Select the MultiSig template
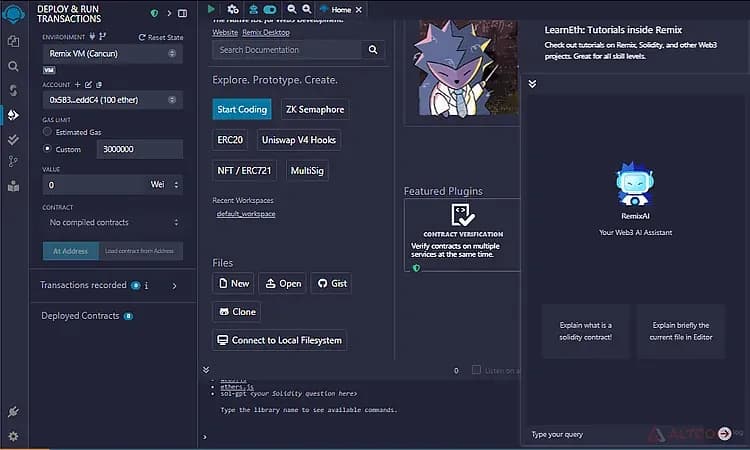The height and width of the screenshot is (450, 750). (x=307, y=171)
